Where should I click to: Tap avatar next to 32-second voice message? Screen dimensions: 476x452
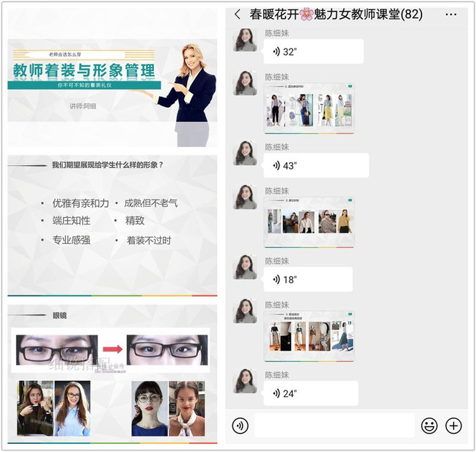[x=246, y=41]
